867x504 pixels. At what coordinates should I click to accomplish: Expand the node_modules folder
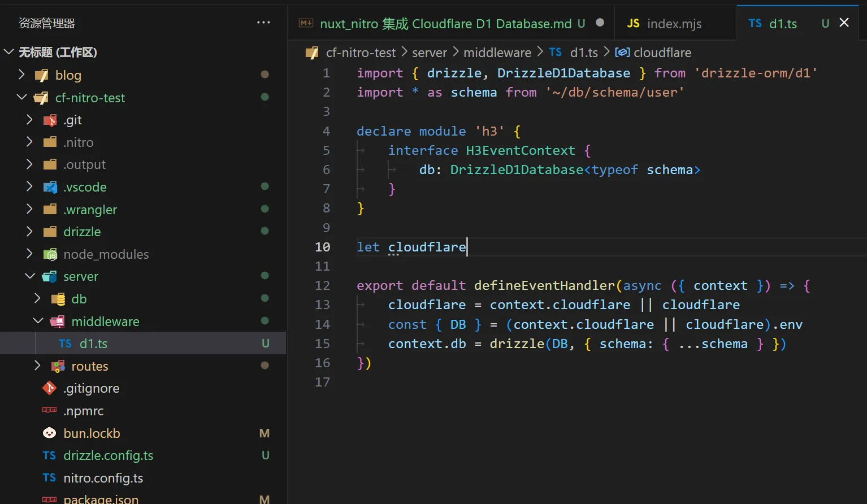click(29, 254)
